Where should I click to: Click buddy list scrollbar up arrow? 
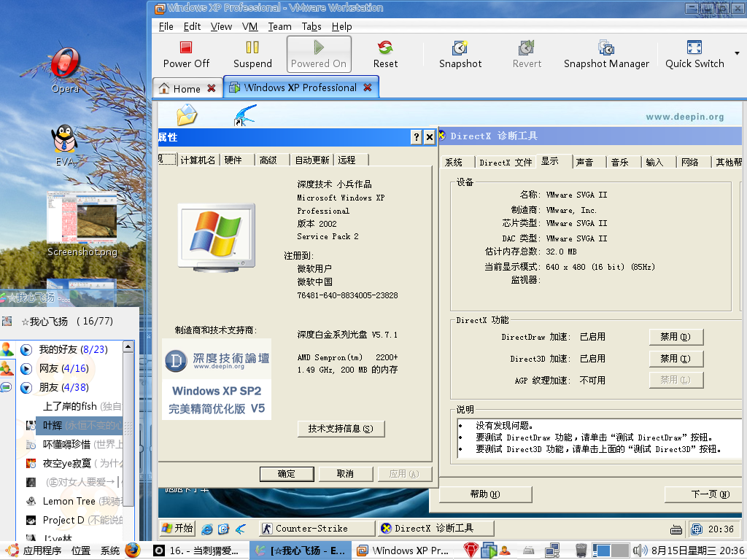(x=128, y=346)
